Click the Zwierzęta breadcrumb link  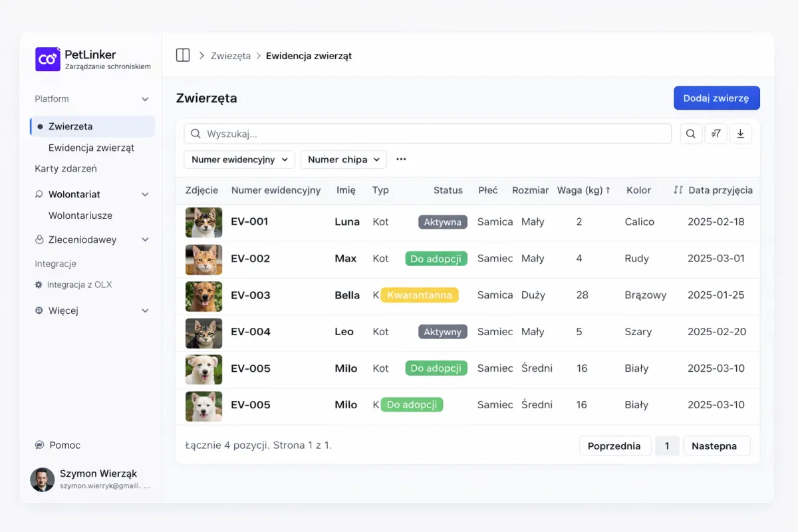click(x=231, y=56)
